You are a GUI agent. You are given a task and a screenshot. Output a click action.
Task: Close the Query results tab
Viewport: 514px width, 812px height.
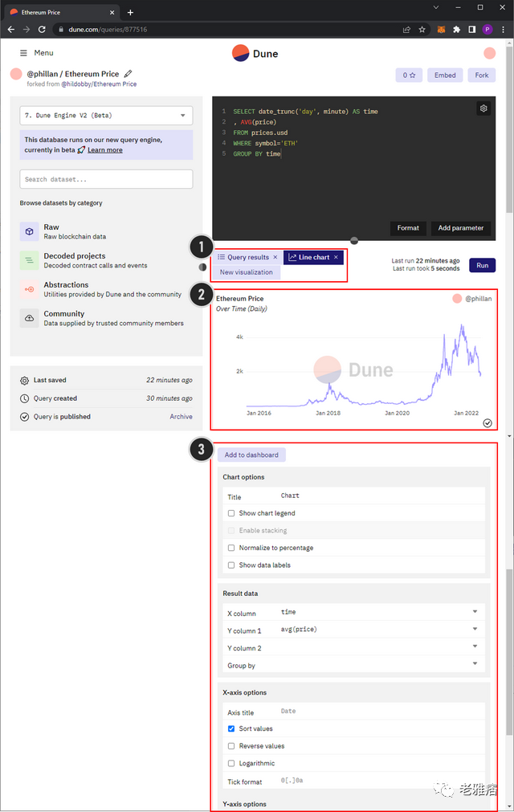(x=275, y=257)
